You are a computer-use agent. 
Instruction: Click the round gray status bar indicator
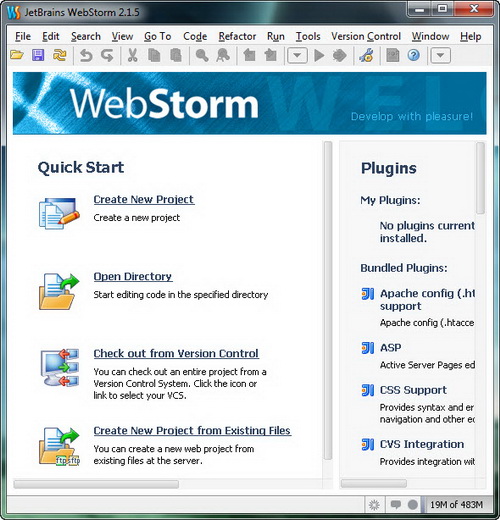click(413, 505)
